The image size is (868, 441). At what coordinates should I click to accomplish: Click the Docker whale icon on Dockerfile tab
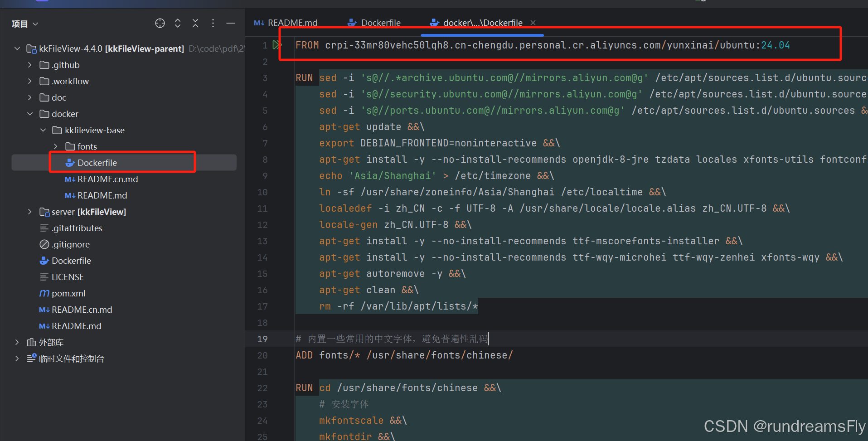[352, 22]
